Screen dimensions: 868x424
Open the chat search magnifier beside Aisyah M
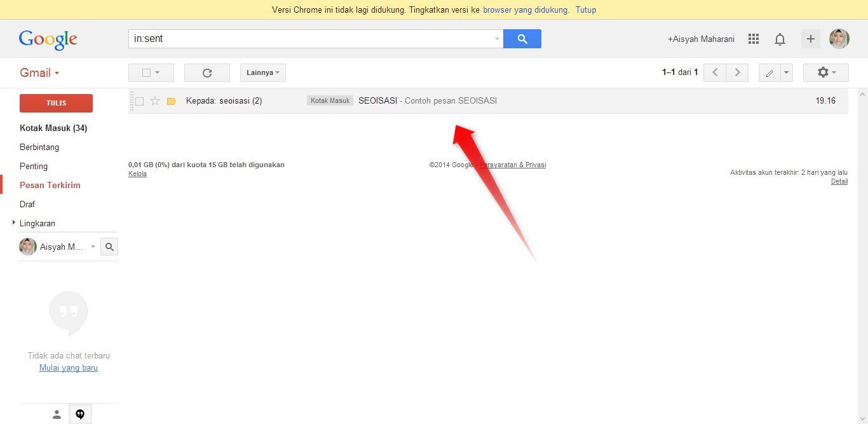tap(109, 247)
